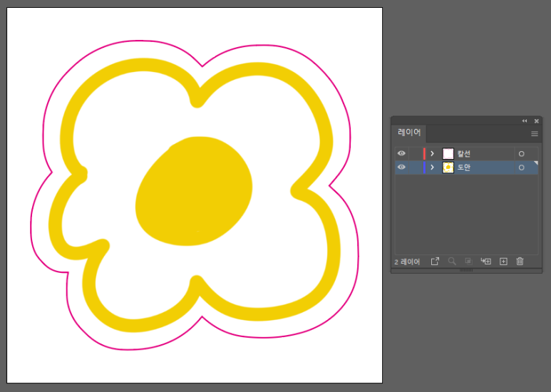Toggle the lock box of the 칼선 layer
The image size is (551, 392).
[x=416, y=153]
